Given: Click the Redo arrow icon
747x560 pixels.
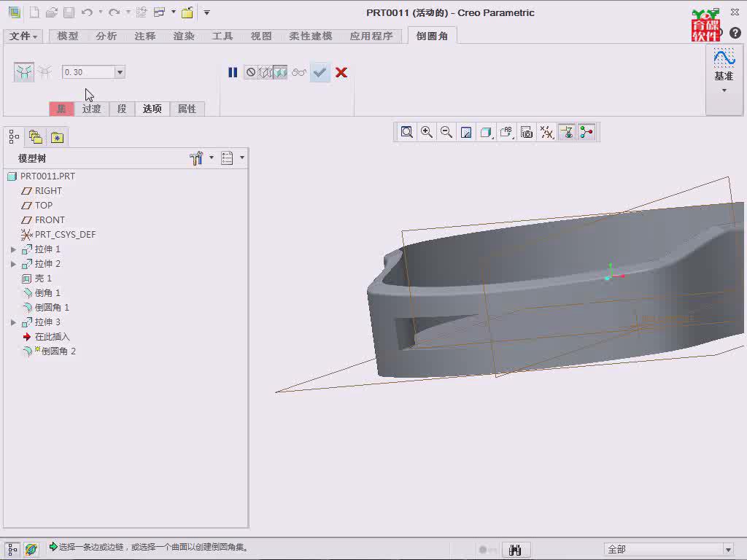Looking at the screenshot, I should click(x=115, y=12).
